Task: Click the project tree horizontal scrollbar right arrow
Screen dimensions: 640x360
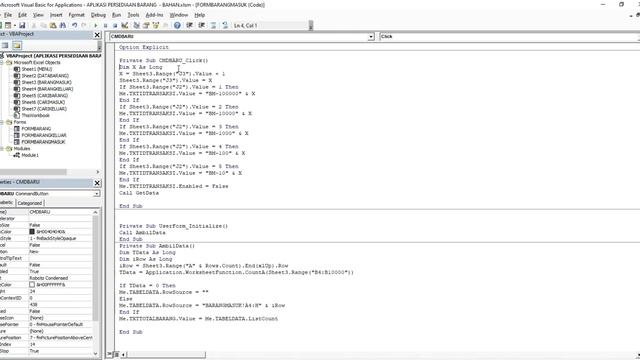Action: [x=98, y=172]
